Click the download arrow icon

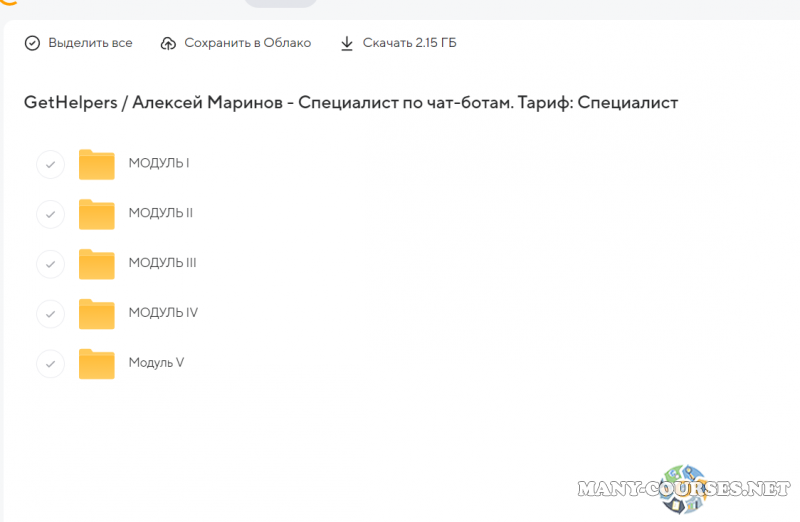[x=347, y=43]
